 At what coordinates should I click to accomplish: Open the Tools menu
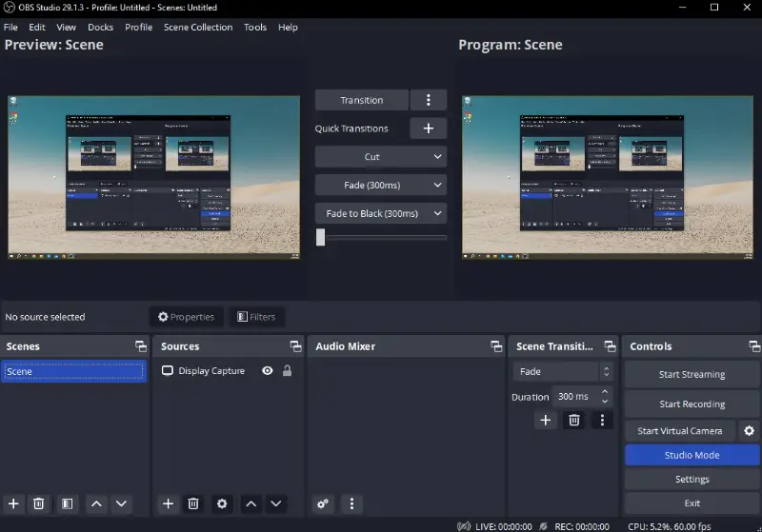click(x=255, y=28)
